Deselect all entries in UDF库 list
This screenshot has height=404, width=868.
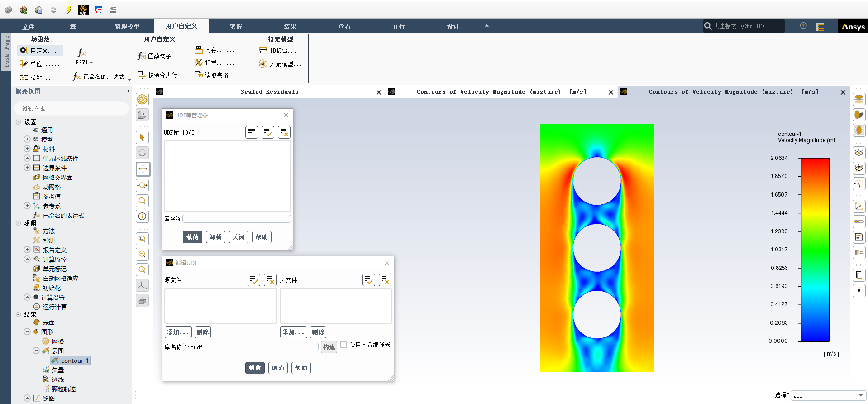point(284,132)
